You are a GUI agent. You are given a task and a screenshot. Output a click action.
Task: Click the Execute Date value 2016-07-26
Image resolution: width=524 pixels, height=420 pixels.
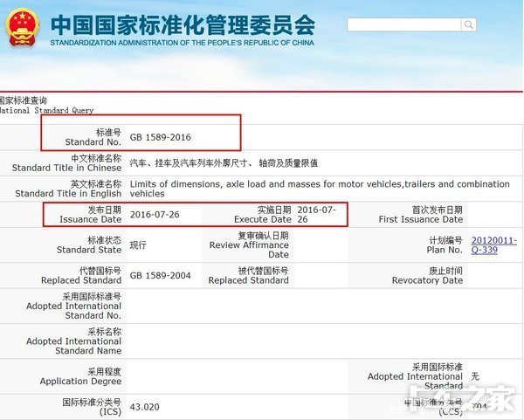coord(316,215)
